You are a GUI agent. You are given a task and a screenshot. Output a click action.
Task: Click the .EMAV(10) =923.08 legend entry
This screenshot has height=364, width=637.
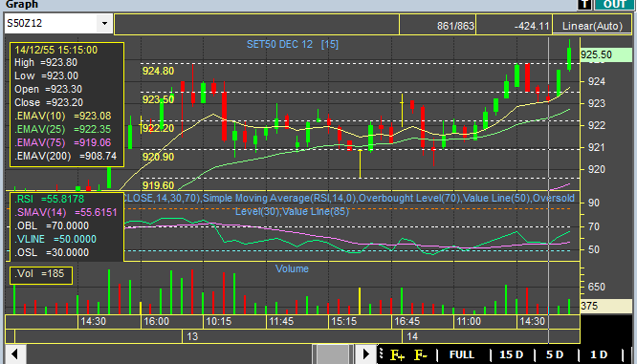[x=62, y=116]
